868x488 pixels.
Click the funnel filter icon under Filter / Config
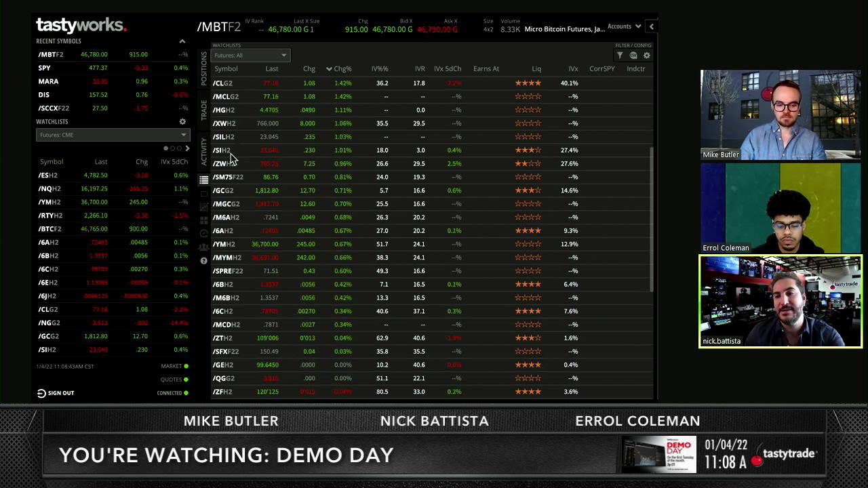(620, 56)
